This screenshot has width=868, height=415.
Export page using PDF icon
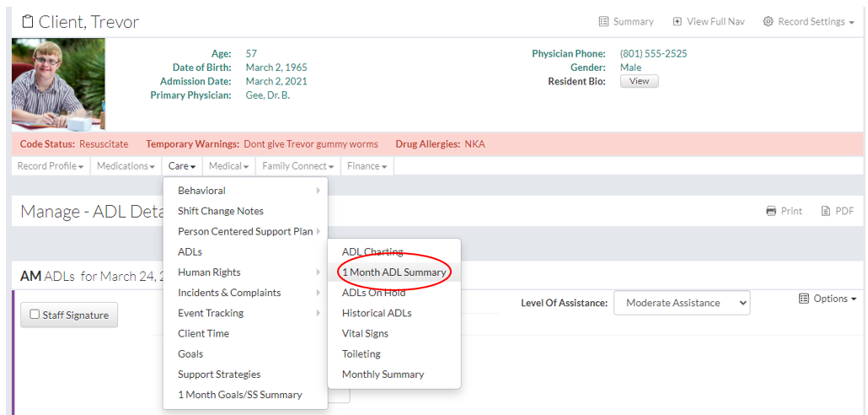[x=827, y=211]
